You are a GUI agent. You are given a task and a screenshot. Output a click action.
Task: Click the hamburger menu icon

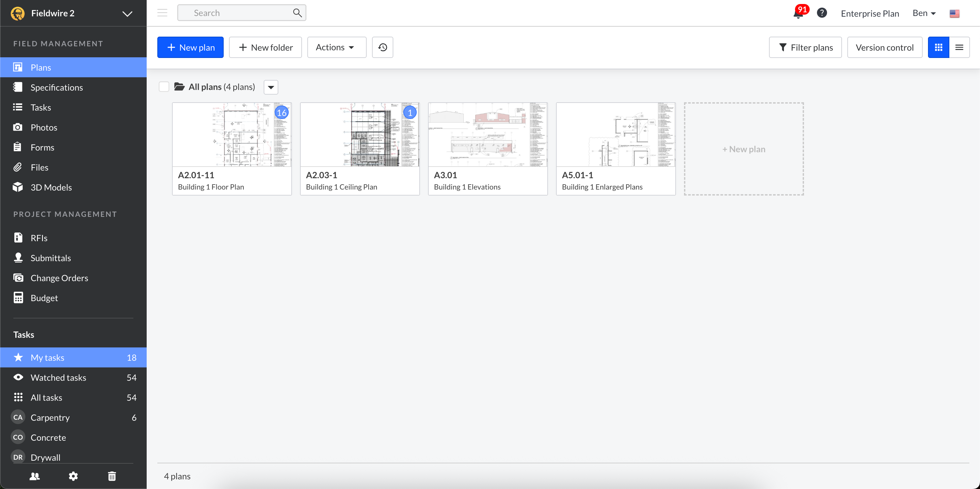click(162, 13)
